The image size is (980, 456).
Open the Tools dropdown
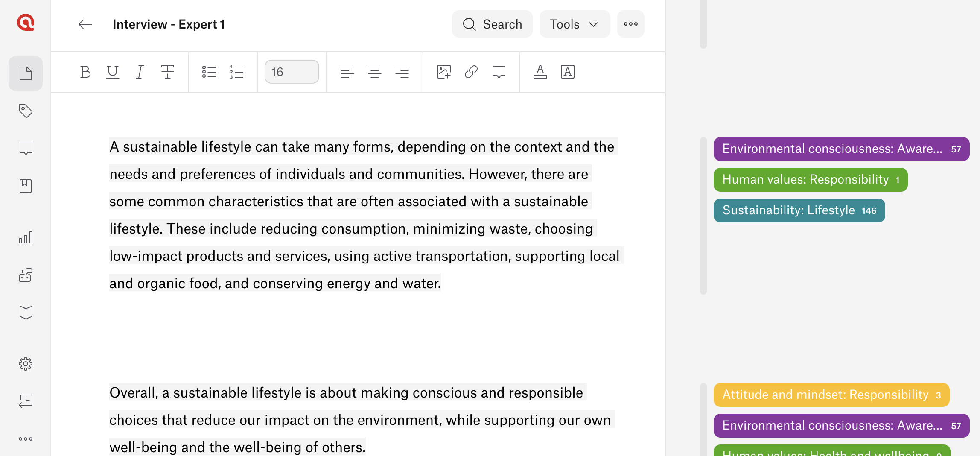[x=575, y=24]
